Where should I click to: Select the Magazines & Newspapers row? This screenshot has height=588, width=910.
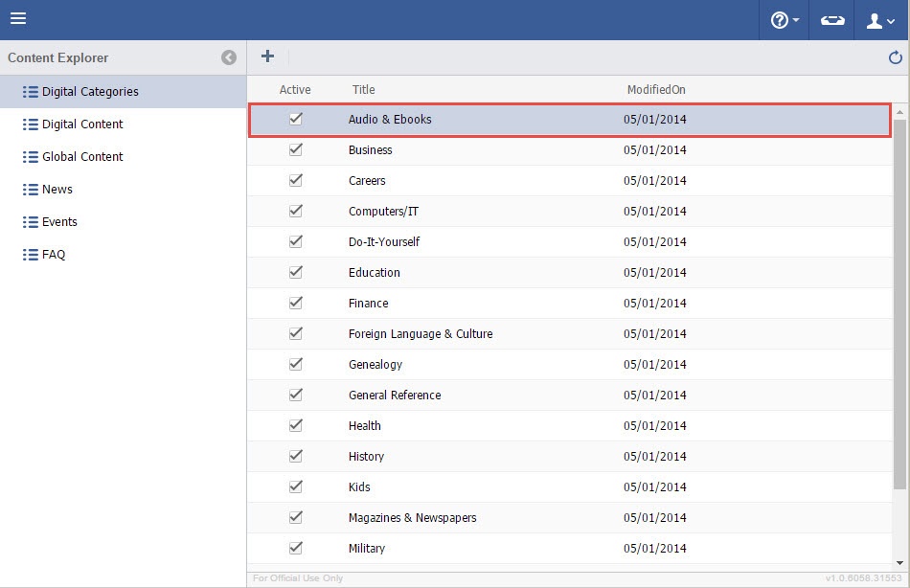tap(412, 518)
